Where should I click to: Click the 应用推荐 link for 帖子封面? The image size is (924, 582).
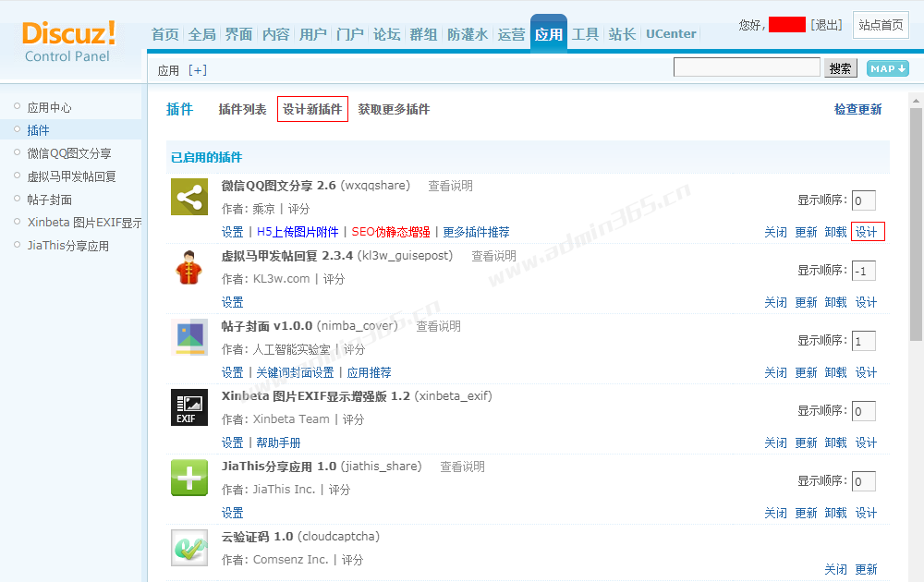[369, 372]
